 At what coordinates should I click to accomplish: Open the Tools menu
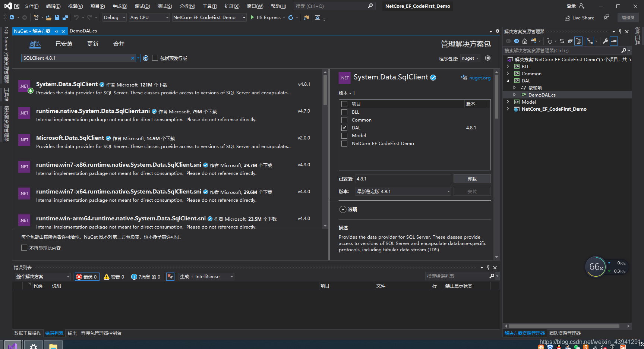[210, 6]
